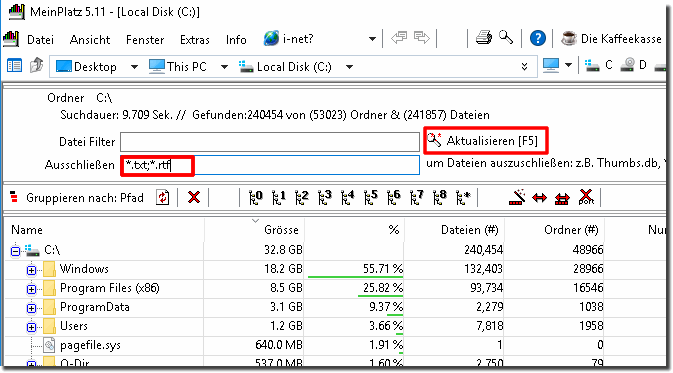Viewport: 673px width, 373px height.
Task: Click the red double-arrow column width icon
Action: (540, 198)
